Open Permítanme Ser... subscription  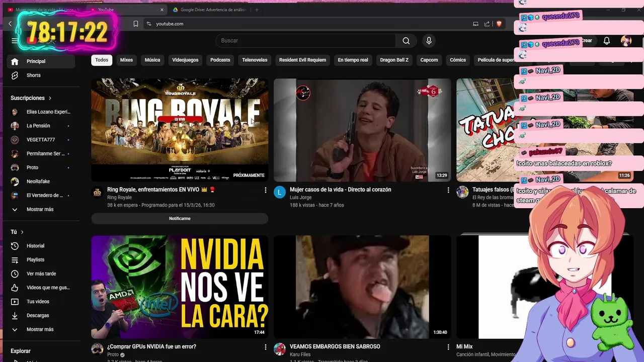(x=40, y=153)
